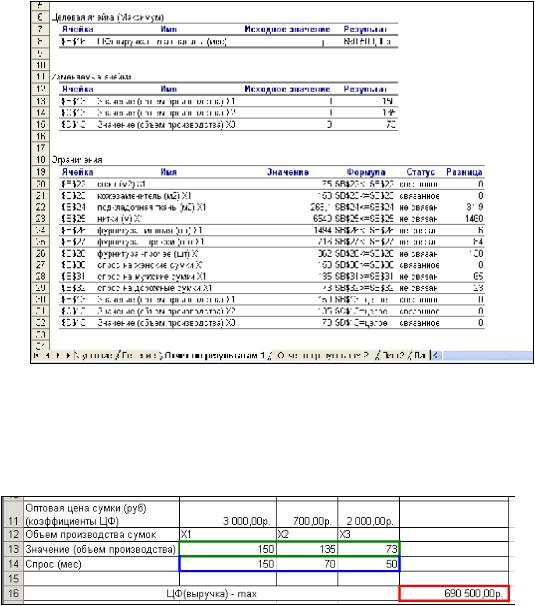
Task: Select row header 21 in the report sheet
Action: (41, 196)
